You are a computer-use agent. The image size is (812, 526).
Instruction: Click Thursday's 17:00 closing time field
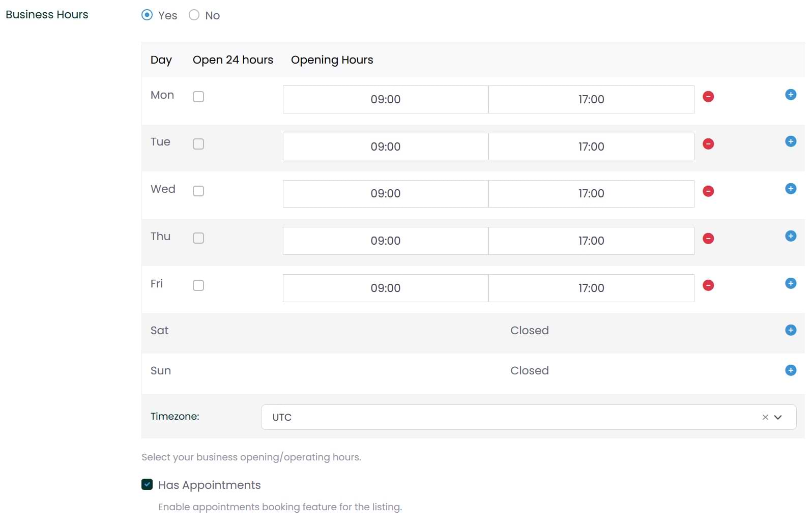click(x=591, y=241)
